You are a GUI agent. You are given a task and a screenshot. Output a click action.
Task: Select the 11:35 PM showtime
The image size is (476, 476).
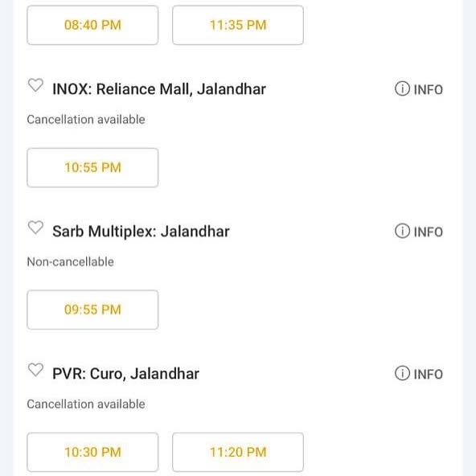(x=238, y=25)
